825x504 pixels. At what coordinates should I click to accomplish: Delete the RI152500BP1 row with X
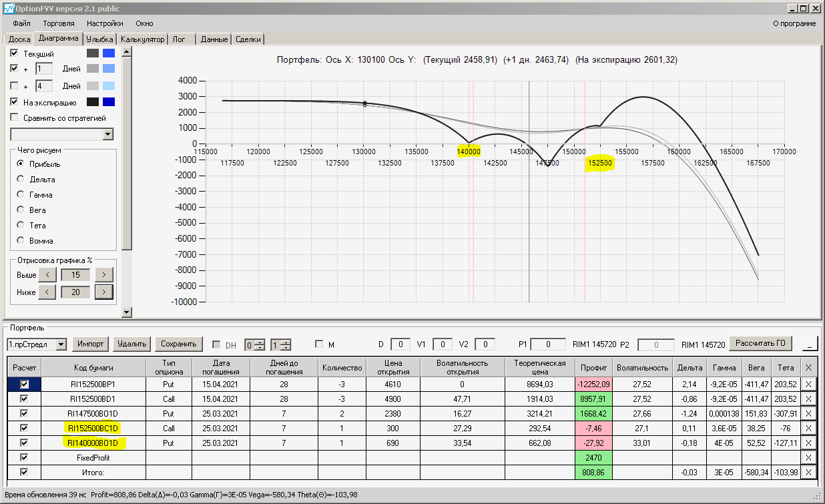pyautogui.click(x=808, y=384)
